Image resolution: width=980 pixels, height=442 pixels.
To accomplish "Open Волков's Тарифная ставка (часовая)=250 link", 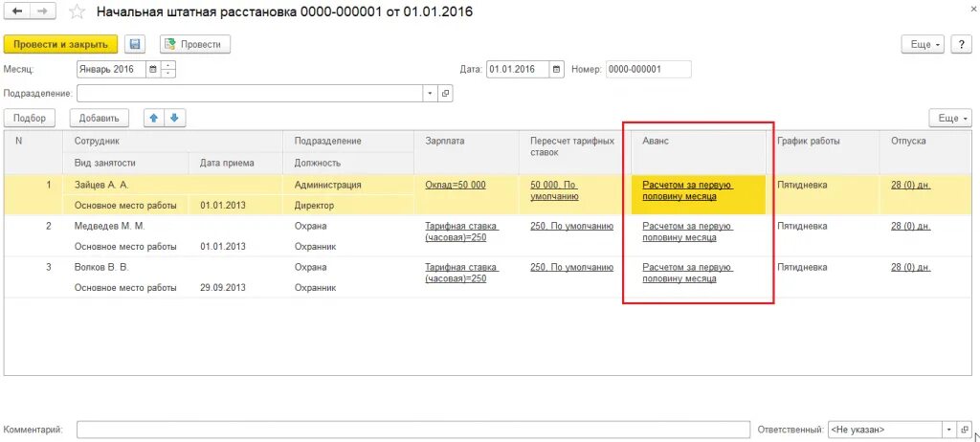I will (x=461, y=273).
